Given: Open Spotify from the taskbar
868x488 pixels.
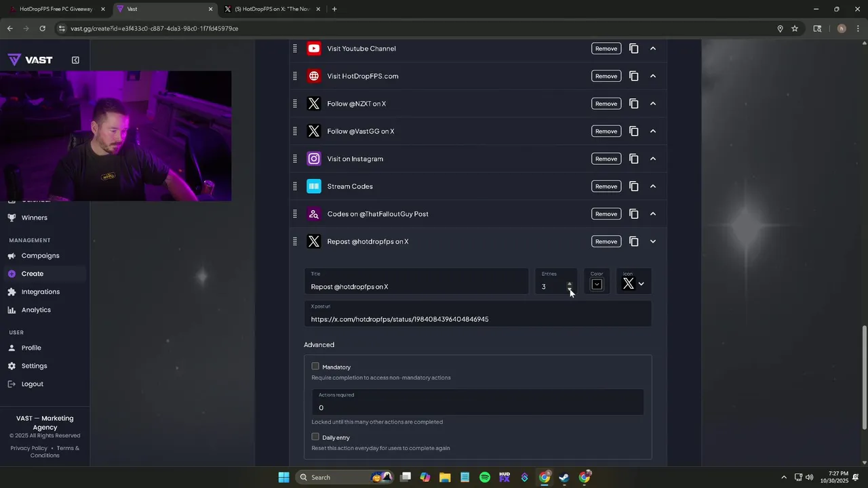Looking at the screenshot, I should [485, 477].
